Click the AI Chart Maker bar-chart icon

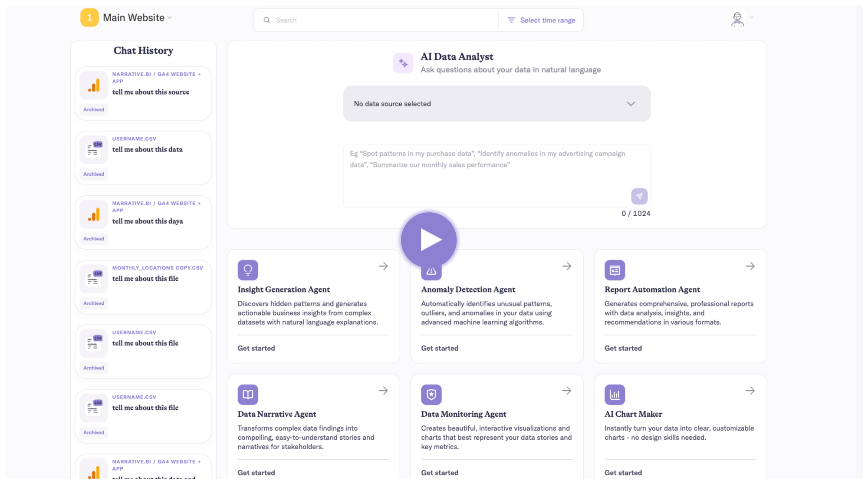click(615, 395)
